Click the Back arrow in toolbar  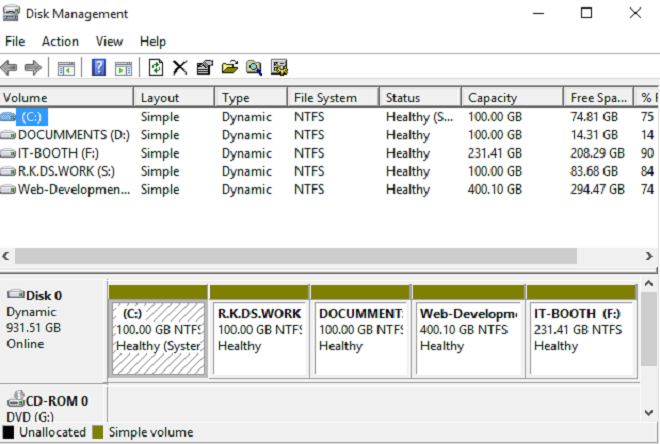click(x=10, y=68)
